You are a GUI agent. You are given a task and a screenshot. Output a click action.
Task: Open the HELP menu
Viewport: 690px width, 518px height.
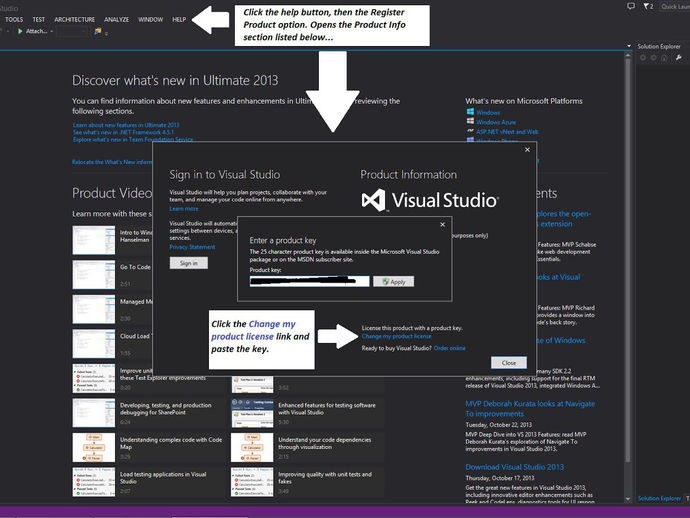point(179,19)
